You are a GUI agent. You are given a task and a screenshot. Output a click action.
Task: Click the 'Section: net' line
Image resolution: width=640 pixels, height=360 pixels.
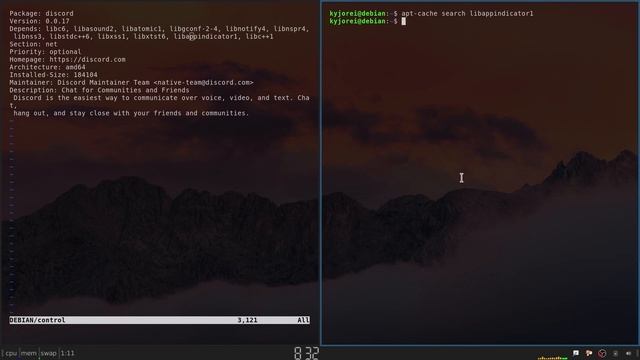click(x=33, y=44)
